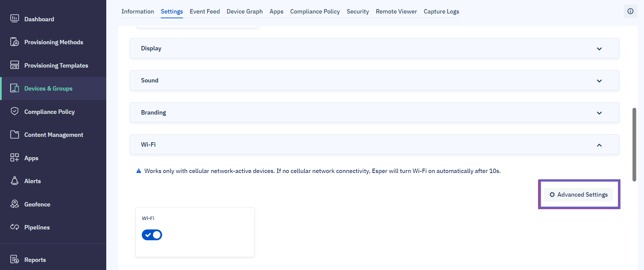Click the Display section title

click(151, 48)
